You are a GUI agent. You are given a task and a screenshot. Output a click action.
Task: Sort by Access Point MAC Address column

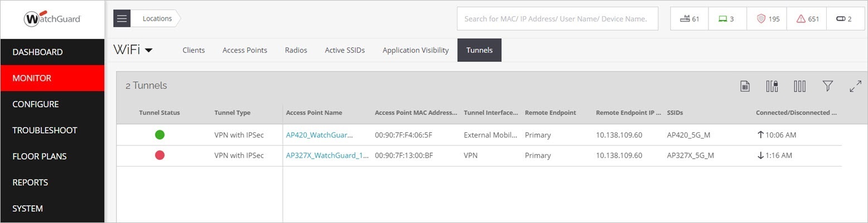tap(416, 112)
